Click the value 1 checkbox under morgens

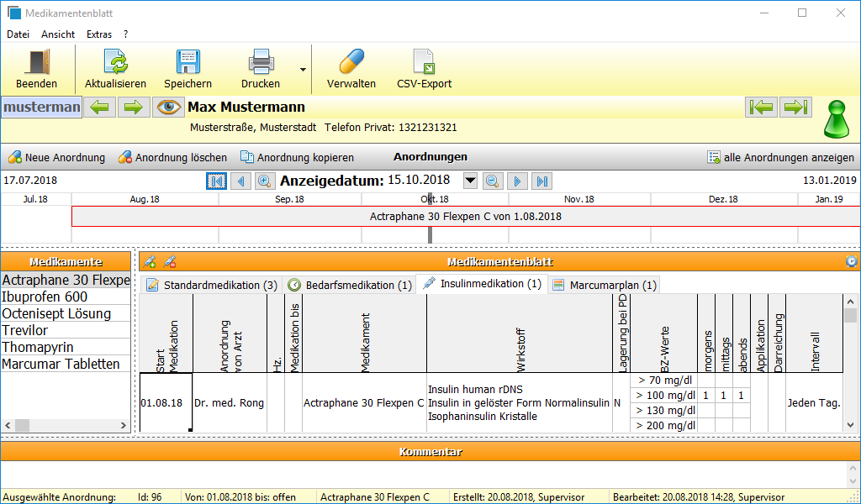click(705, 396)
